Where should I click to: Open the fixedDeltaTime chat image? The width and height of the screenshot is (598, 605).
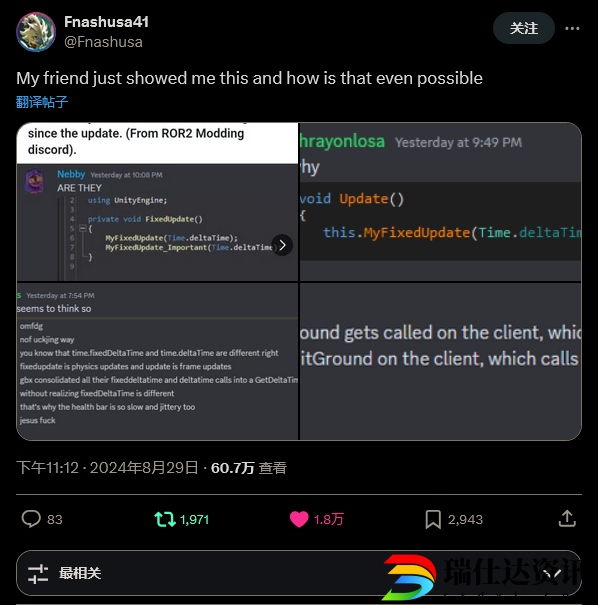coord(157,361)
